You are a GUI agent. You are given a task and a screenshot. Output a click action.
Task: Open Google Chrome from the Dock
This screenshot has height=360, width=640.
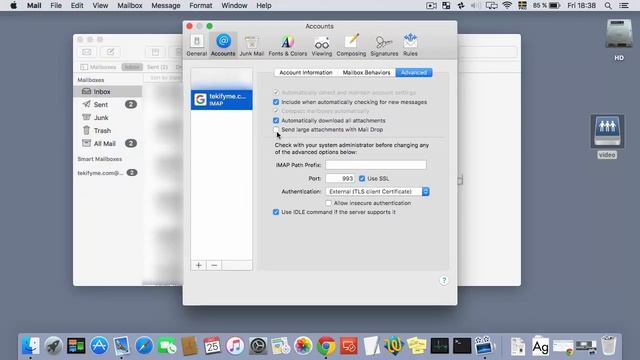point(326,346)
